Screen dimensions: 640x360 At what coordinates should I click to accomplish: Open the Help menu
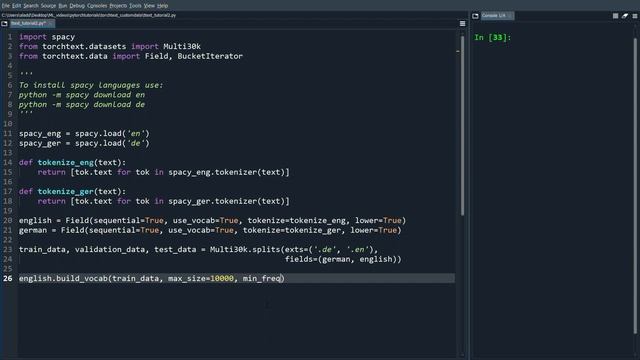162,6
